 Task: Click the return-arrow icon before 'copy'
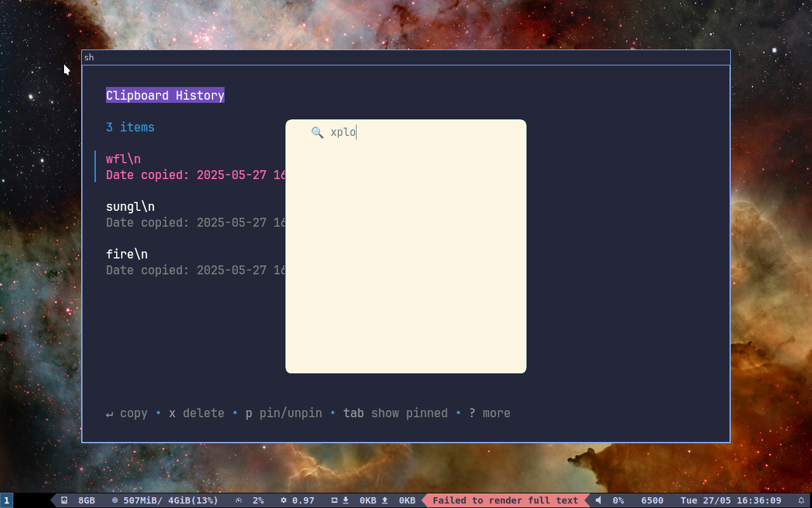[110, 414]
